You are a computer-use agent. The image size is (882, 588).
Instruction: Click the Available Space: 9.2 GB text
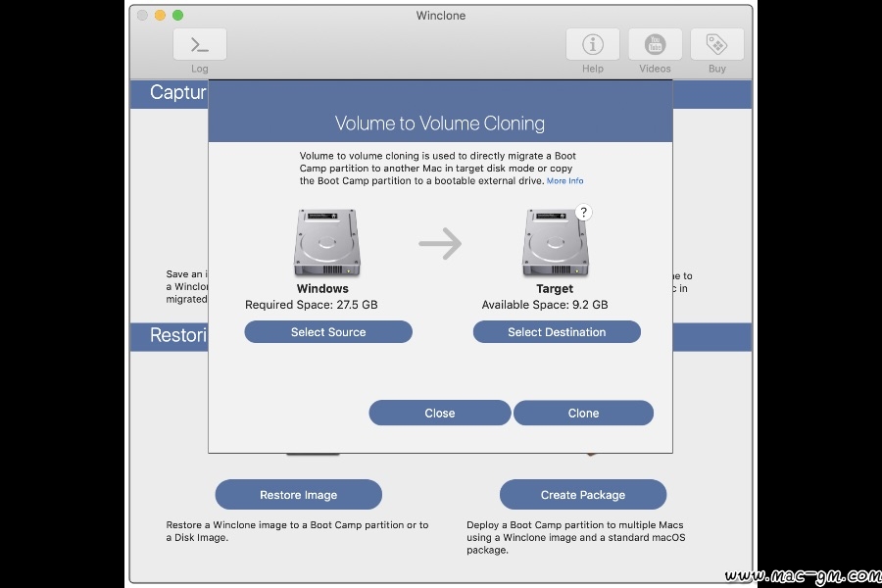[x=545, y=305]
